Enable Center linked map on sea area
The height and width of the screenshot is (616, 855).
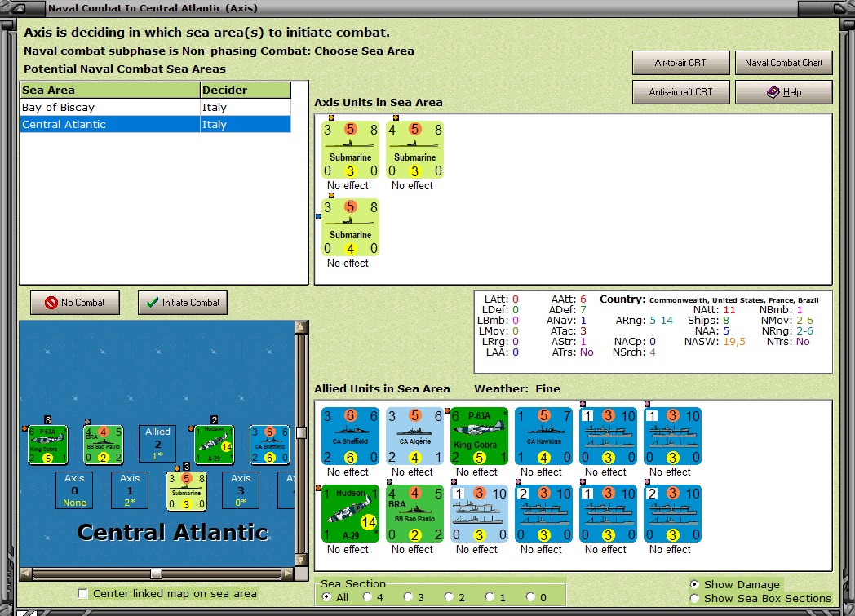pos(83,594)
